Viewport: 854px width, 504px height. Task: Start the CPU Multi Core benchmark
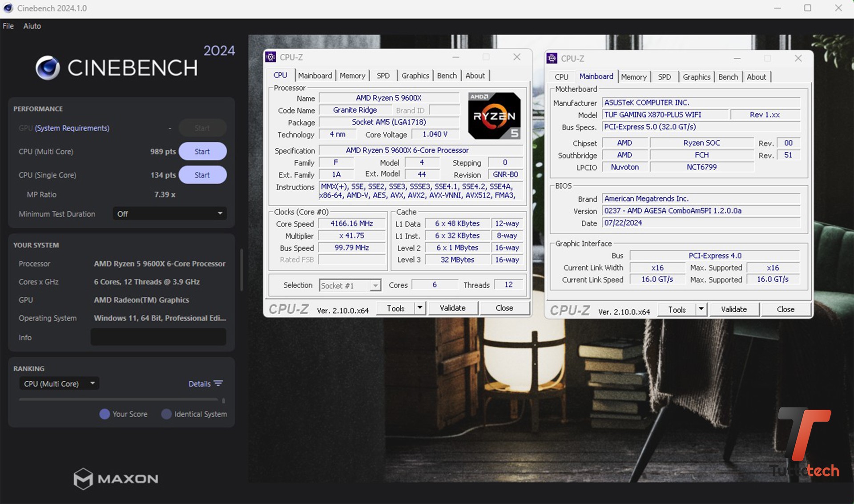click(x=202, y=151)
